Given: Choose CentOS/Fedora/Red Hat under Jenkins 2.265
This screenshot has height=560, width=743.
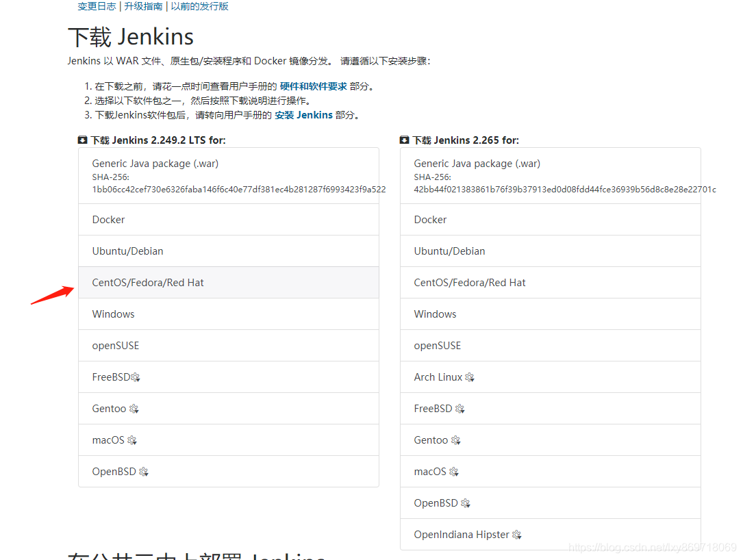Looking at the screenshot, I should point(551,283).
